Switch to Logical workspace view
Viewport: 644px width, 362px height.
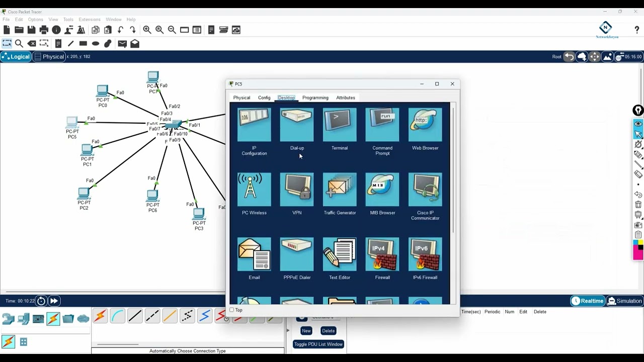click(16, 57)
